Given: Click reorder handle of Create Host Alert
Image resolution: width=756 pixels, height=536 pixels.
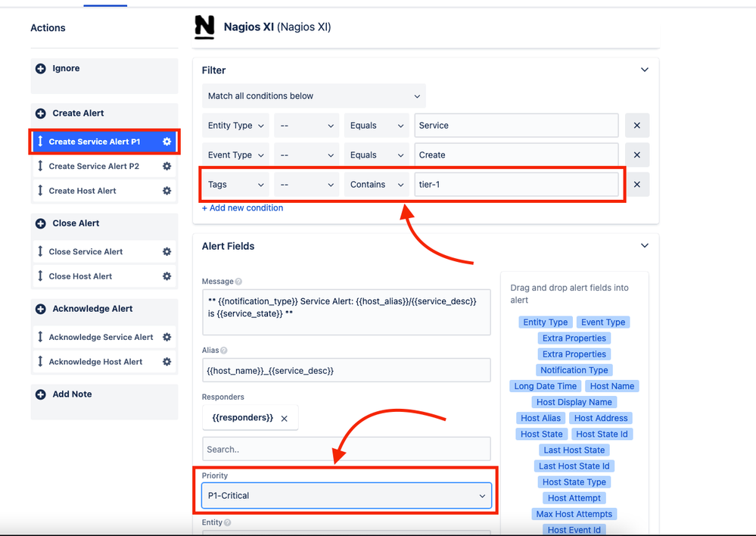Looking at the screenshot, I should coord(40,190).
